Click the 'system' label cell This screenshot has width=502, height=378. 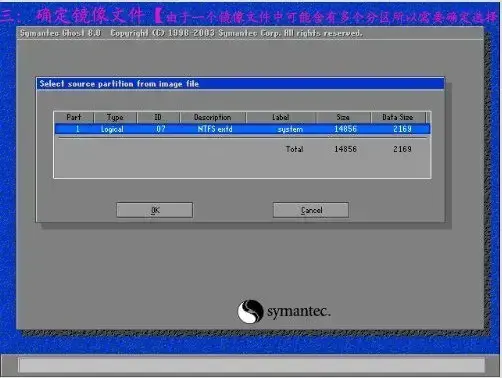point(290,129)
